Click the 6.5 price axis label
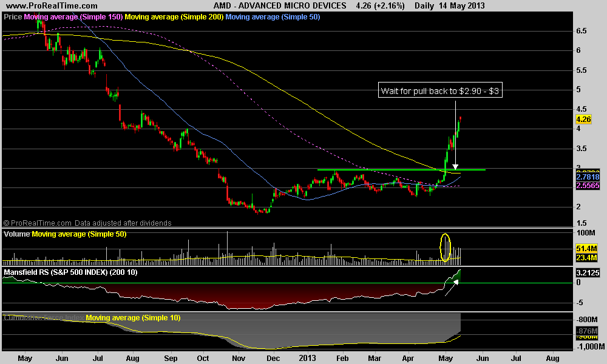This screenshot has height=364, width=607. tap(581, 31)
